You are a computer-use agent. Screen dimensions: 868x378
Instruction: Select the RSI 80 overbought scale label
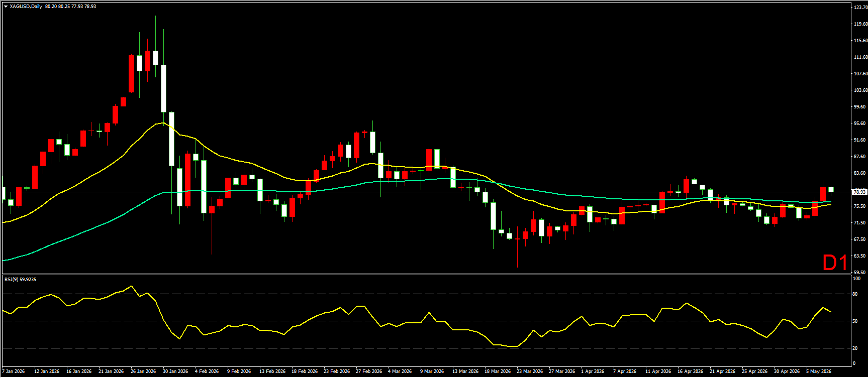[855, 294]
